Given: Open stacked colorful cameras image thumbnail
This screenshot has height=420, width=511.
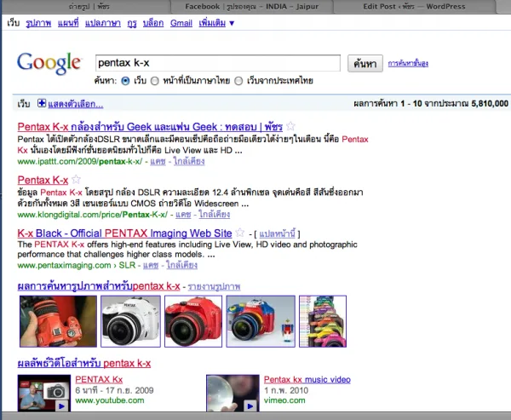Looking at the screenshot, I should pos(323,321).
